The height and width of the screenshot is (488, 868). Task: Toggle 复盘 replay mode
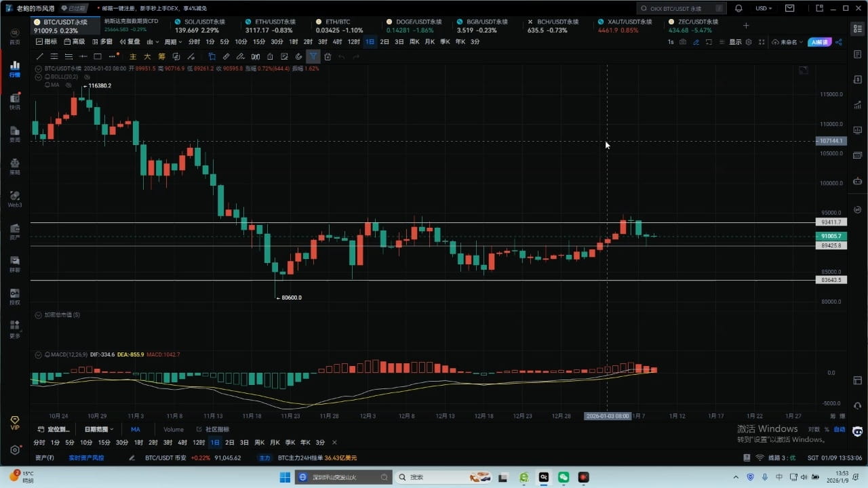[x=129, y=41]
